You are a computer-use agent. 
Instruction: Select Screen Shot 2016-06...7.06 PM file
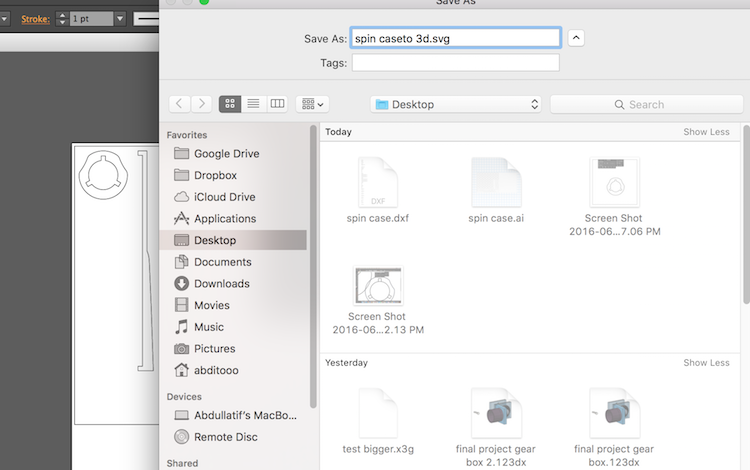615,197
